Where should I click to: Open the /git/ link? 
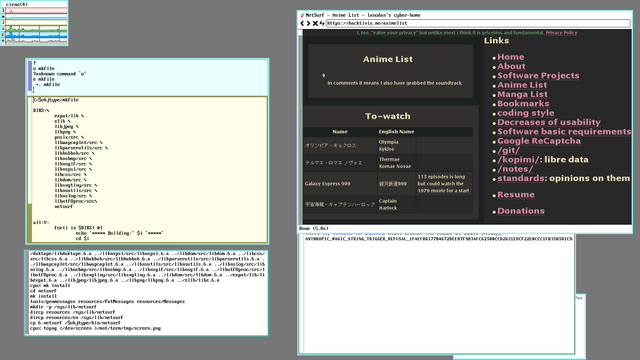[x=508, y=151]
